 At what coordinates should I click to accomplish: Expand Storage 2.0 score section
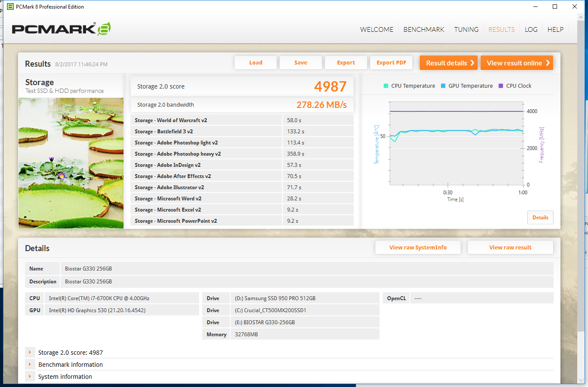pyautogui.click(x=30, y=353)
